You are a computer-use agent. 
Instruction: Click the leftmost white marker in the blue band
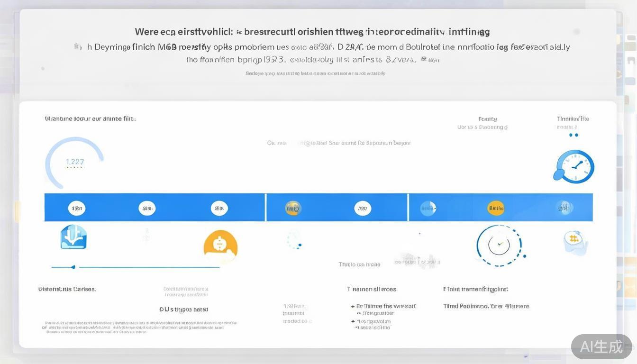click(x=77, y=208)
